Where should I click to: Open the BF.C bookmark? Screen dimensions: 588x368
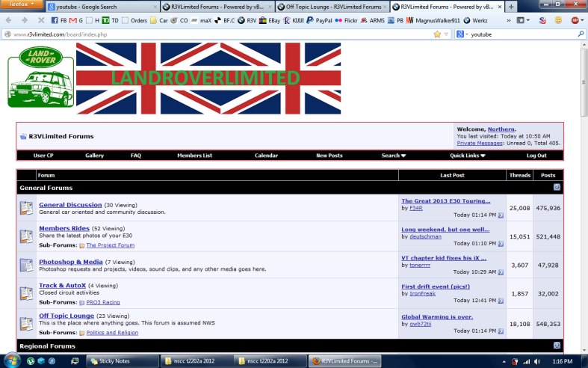tap(225, 20)
